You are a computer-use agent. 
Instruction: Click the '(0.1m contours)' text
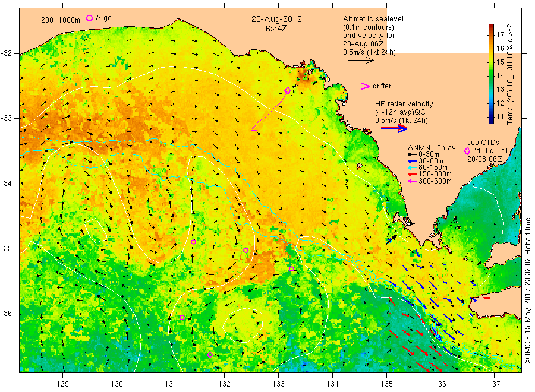369,27
